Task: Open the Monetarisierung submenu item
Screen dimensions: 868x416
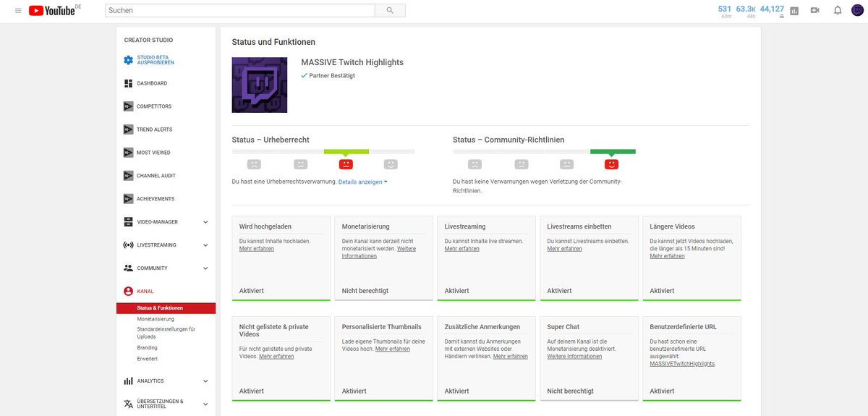Action: 156,319
